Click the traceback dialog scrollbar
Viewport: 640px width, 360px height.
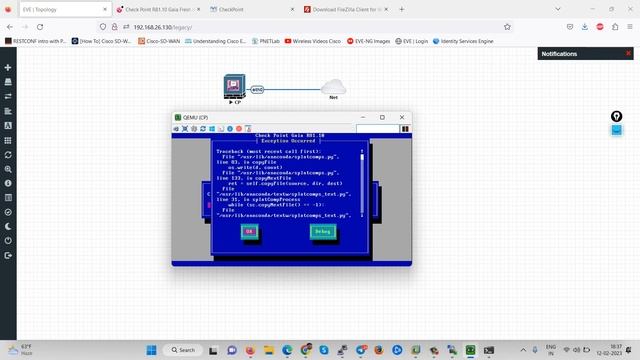click(362, 183)
